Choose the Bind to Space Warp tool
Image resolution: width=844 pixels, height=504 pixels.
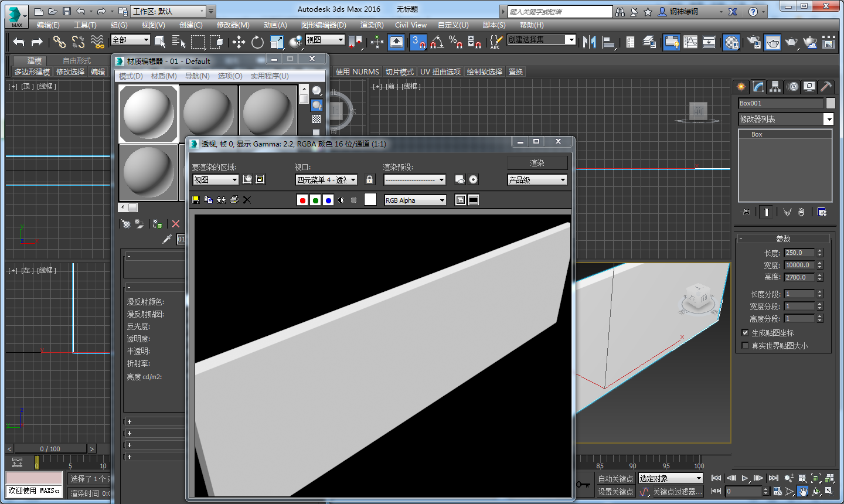point(97,42)
